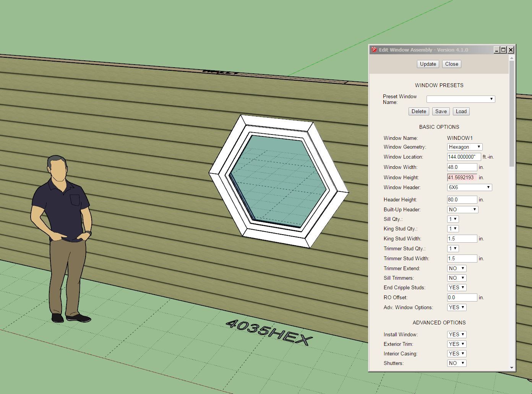Click the Close button in the dialog
Screen dimensions: 532x394
(x=451, y=64)
